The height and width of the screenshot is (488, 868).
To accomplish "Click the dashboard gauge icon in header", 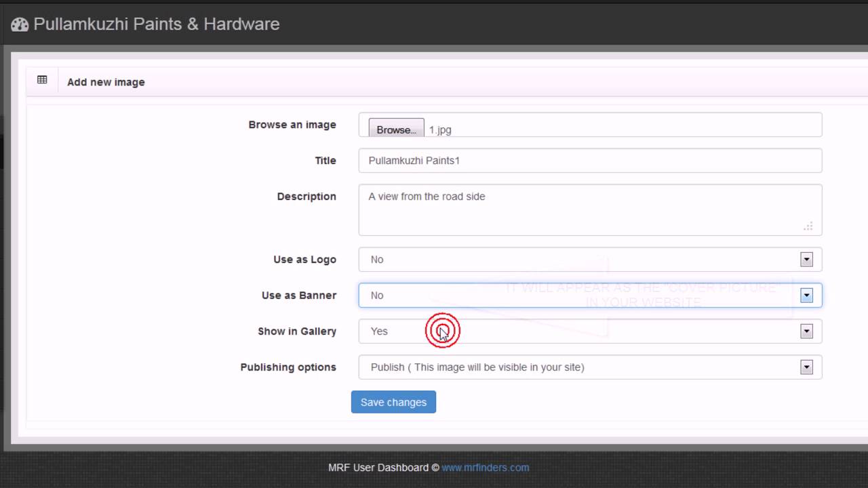I will [x=20, y=24].
